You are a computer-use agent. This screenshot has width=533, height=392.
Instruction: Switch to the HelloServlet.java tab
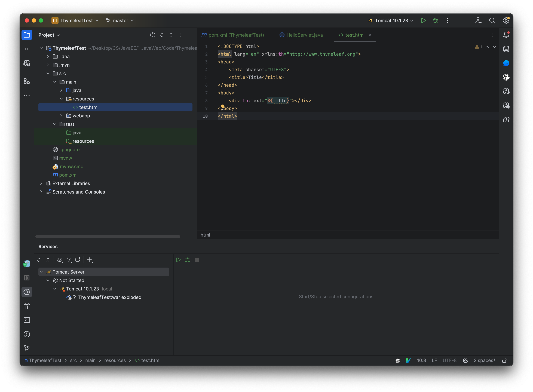[x=304, y=35]
